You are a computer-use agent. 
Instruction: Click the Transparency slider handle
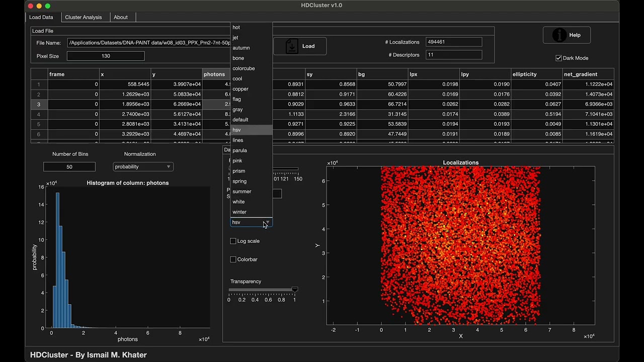[295, 290]
